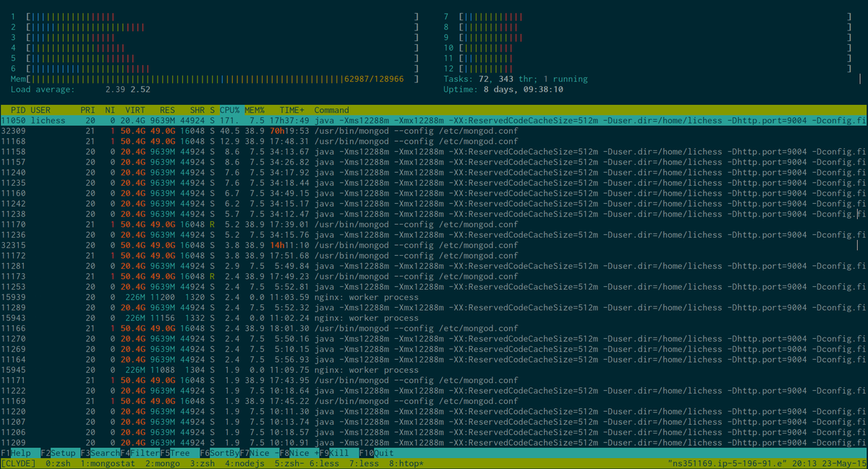Click the Tasks: 72, 343 thr line

point(516,79)
